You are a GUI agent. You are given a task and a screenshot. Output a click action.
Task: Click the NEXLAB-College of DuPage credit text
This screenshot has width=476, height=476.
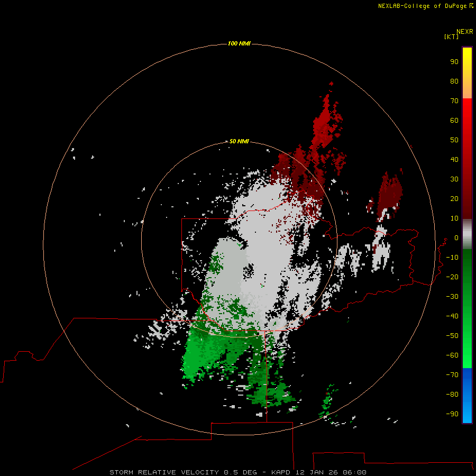pyautogui.click(x=422, y=6)
